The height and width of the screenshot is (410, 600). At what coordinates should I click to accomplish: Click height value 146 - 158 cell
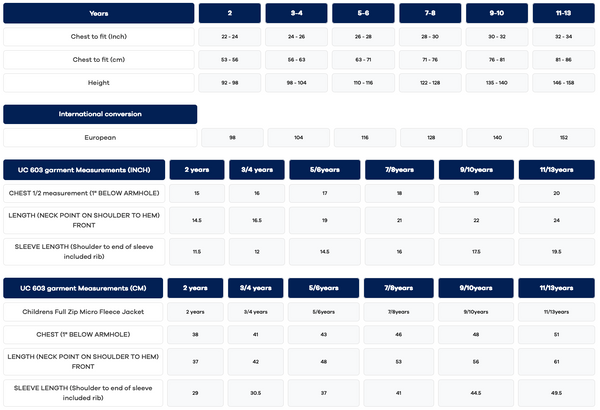563,83
